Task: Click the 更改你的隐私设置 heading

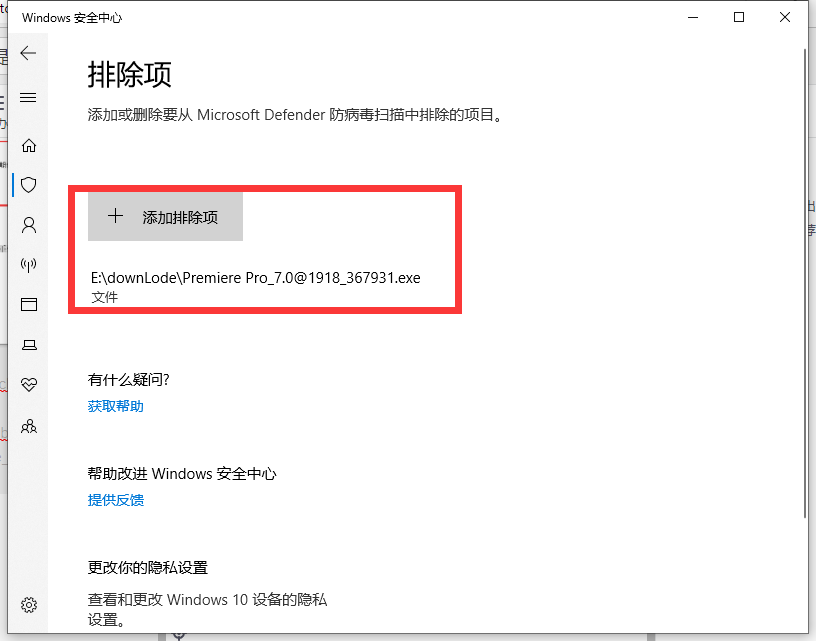Action: 147,567
